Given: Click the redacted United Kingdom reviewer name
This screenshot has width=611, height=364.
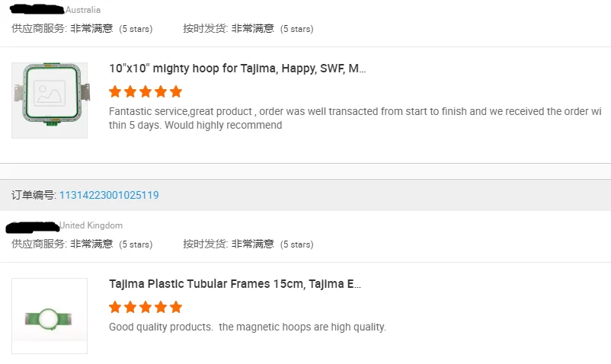Looking at the screenshot, I should point(32,225).
